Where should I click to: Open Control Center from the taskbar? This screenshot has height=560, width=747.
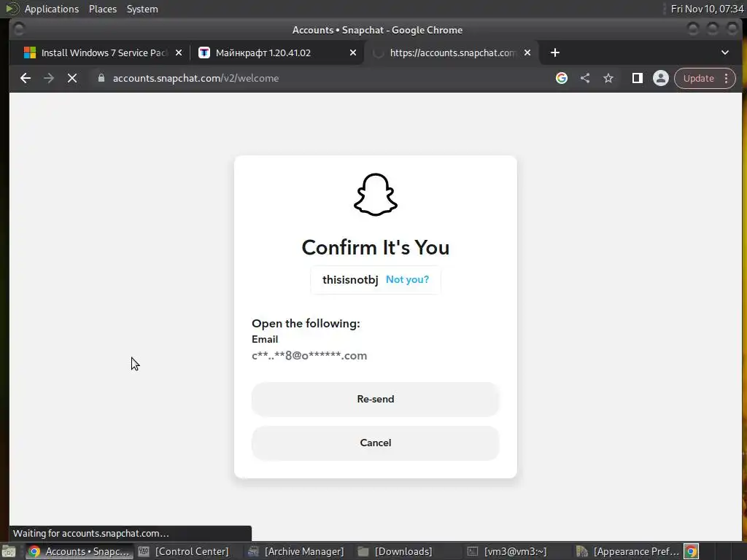(184, 551)
